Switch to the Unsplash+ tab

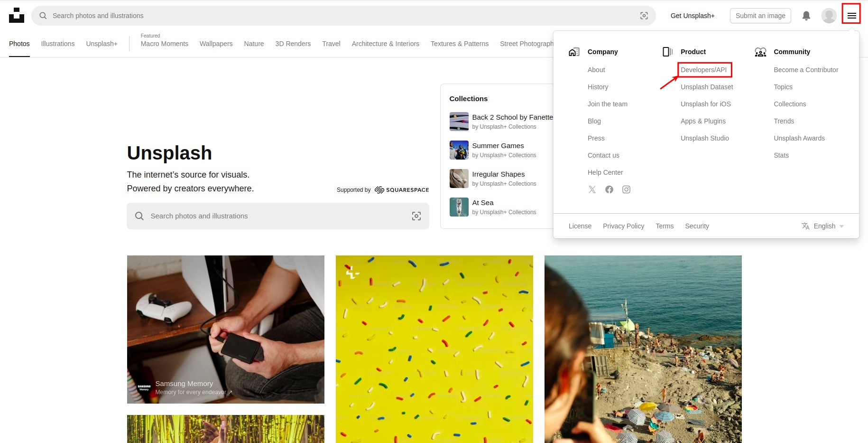coord(102,44)
